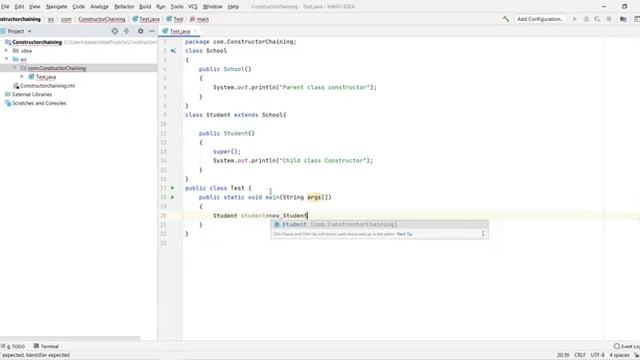The width and height of the screenshot is (640, 360).
Task: Click the Scratches and Consoles icon
Action: [x=8, y=103]
